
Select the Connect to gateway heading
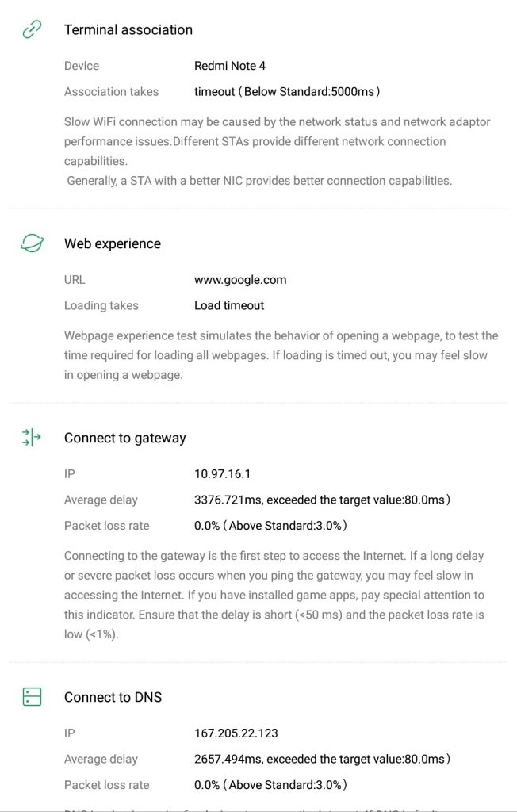coord(125,438)
